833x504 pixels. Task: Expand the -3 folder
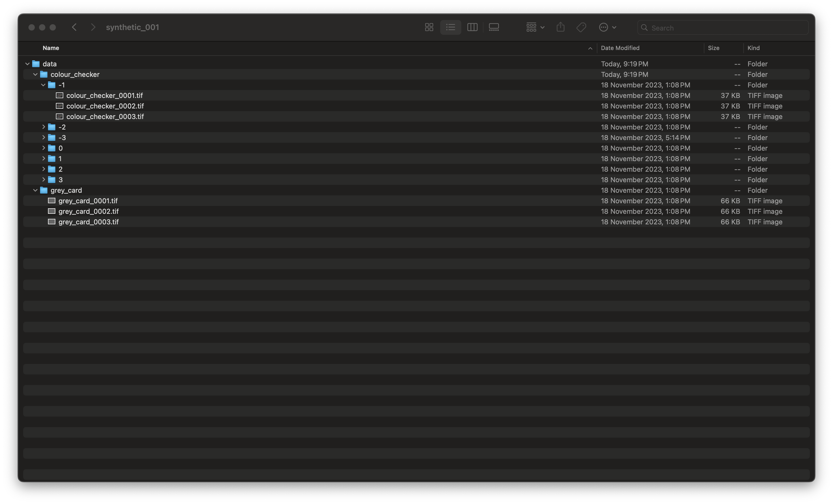[x=43, y=137]
